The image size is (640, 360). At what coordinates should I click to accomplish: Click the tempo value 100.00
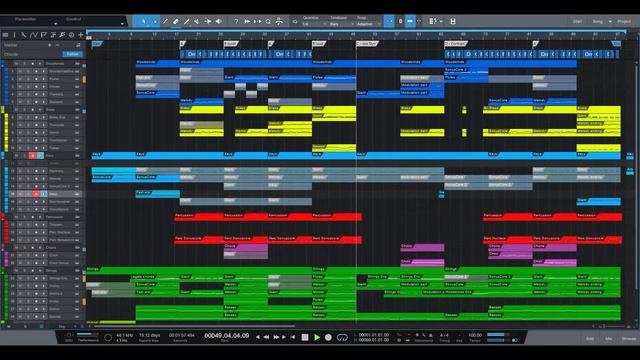[475, 336]
